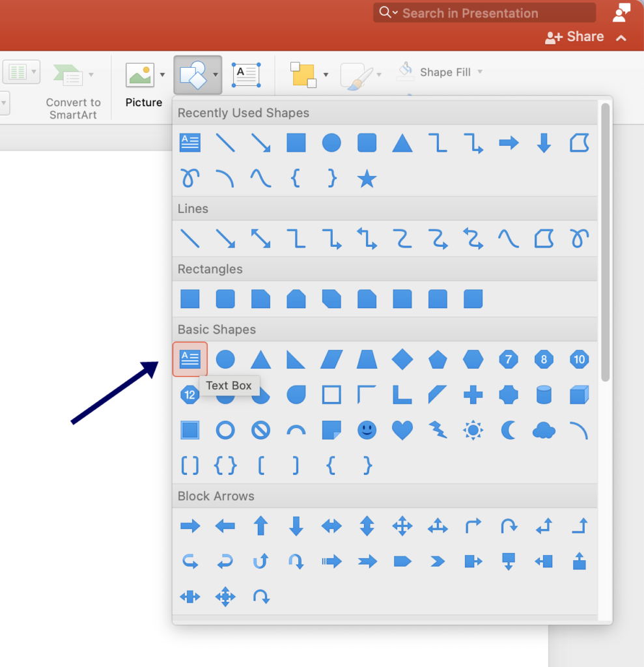Select the quad arrow in Block Arrows
This screenshot has height=667, width=644.
pyautogui.click(x=402, y=526)
